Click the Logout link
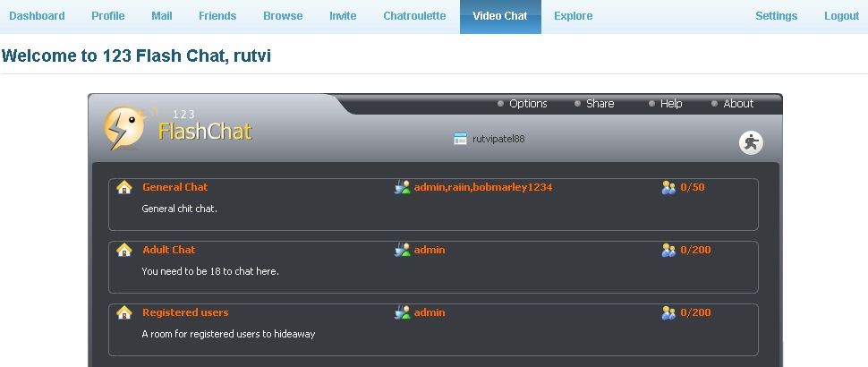 pos(841,16)
